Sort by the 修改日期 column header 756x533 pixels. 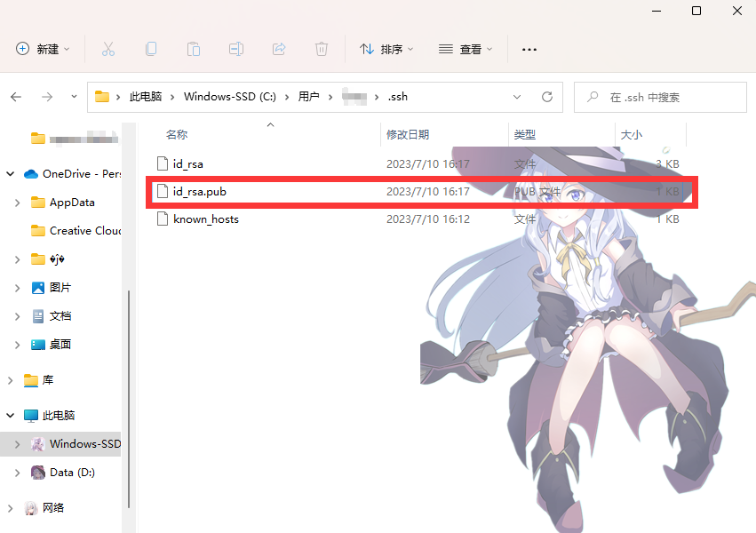[x=408, y=135]
